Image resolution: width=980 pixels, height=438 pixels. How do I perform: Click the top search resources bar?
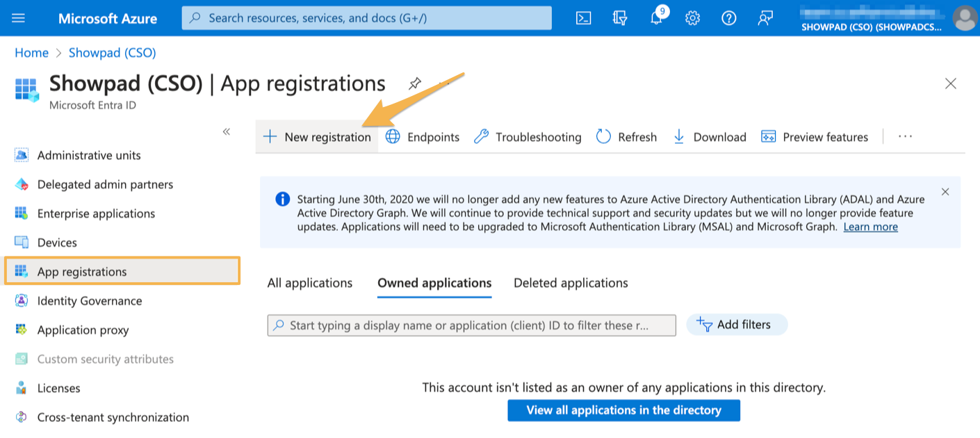point(367,18)
